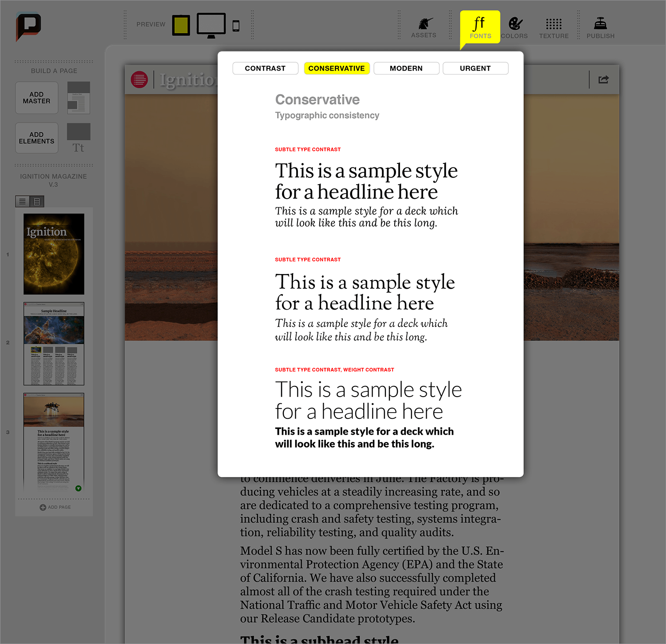Click the app logo icon

pyautogui.click(x=28, y=27)
